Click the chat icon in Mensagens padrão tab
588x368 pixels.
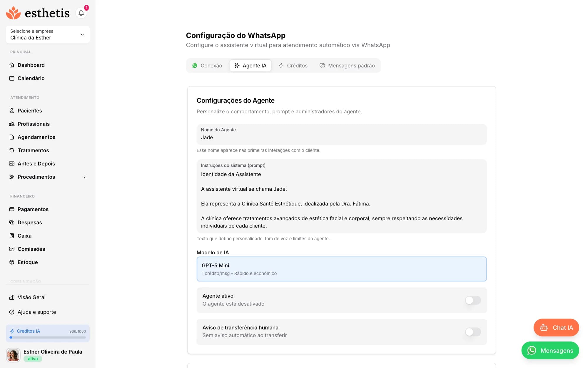click(x=322, y=66)
